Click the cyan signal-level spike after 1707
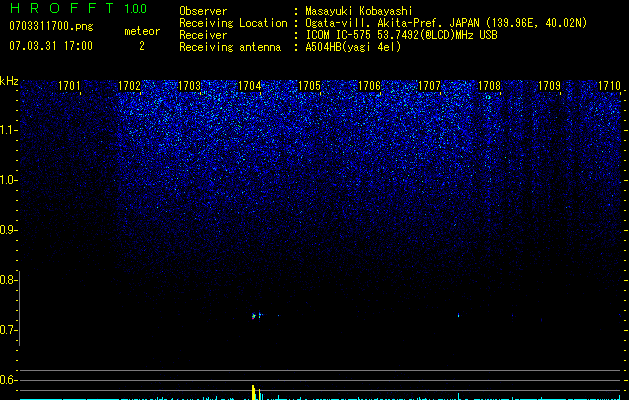 pyautogui.click(x=458, y=396)
